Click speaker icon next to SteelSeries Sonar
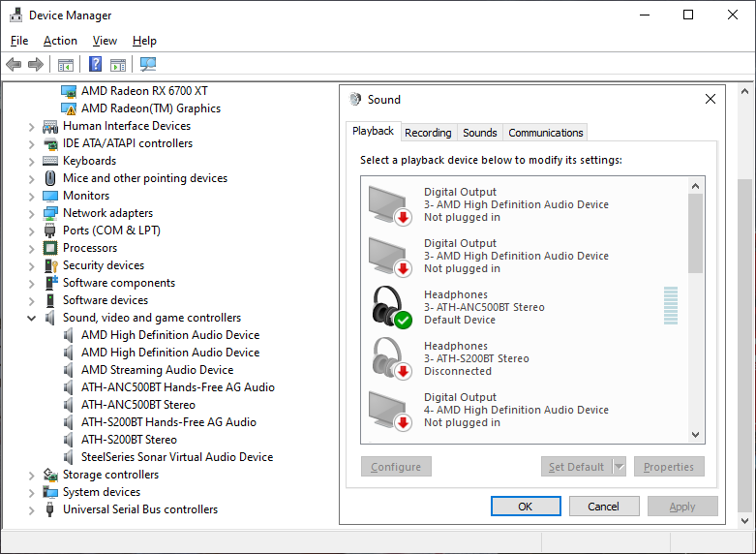This screenshot has height=554, width=756. [x=69, y=457]
